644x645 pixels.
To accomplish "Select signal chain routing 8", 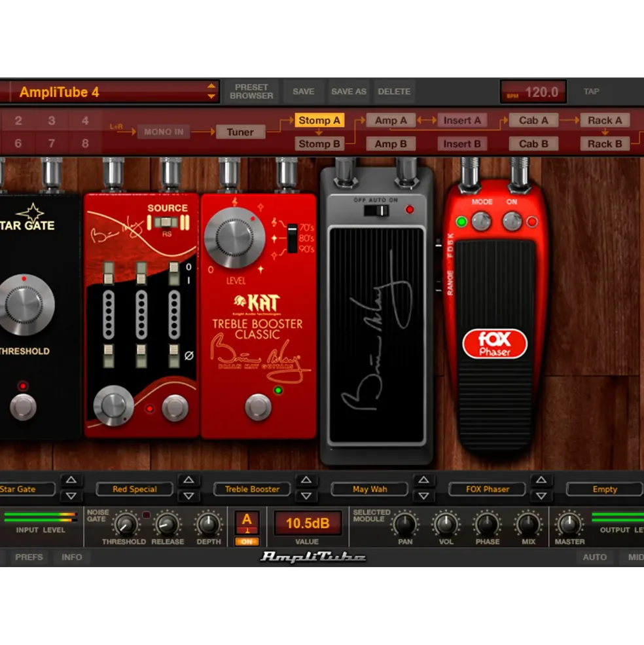I will click(85, 143).
